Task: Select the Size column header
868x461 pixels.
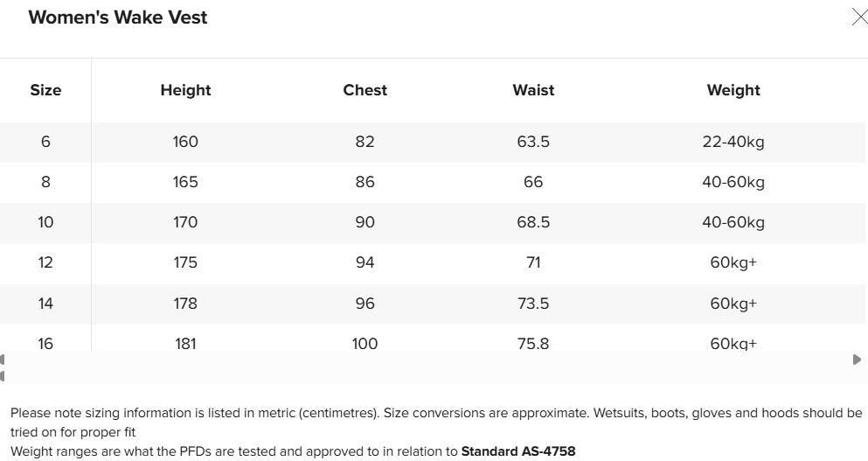Action: pos(45,90)
